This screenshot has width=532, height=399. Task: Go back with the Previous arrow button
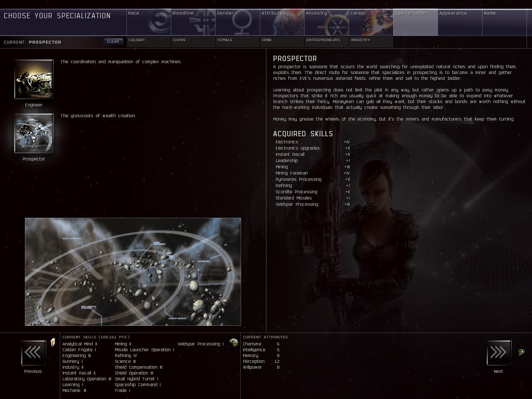click(33, 353)
